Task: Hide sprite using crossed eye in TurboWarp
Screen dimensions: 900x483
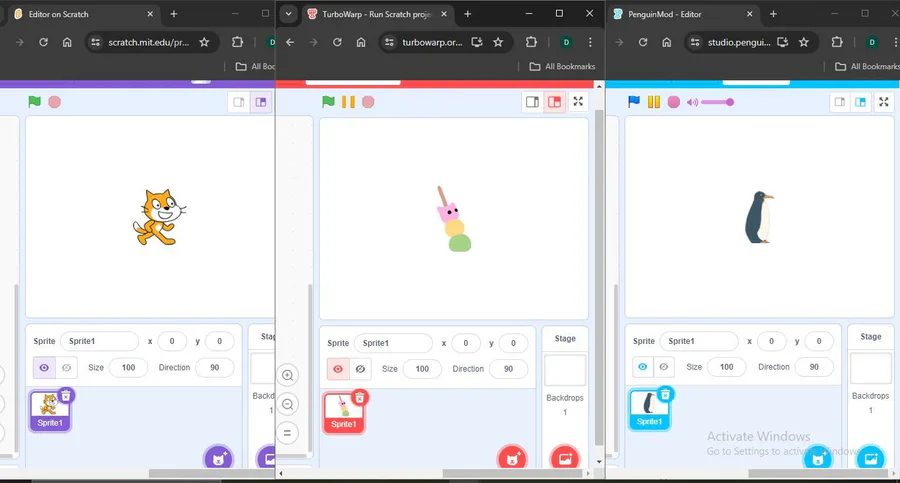Action: pyautogui.click(x=360, y=369)
